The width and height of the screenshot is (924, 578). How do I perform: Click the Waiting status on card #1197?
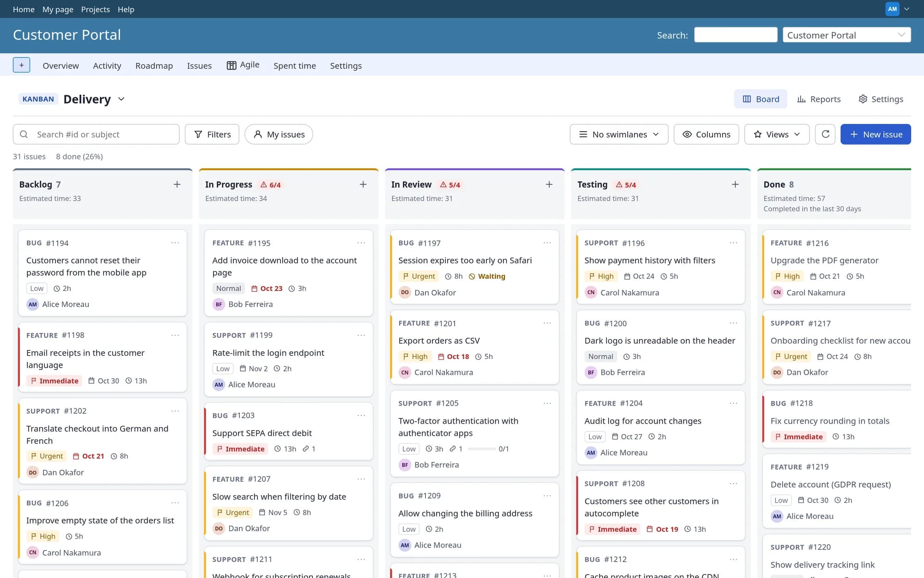click(487, 276)
